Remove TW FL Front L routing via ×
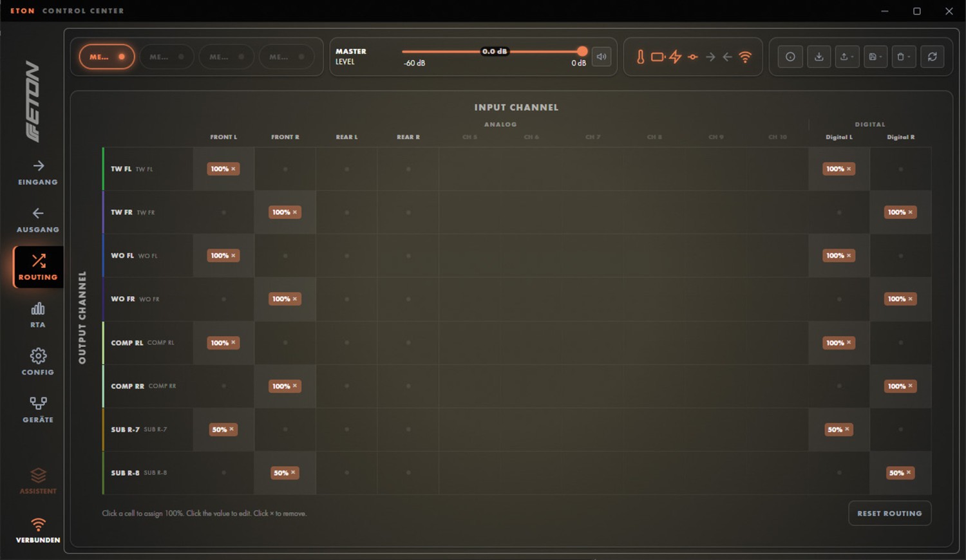The image size is (966, 560). (x=234, y=169)
